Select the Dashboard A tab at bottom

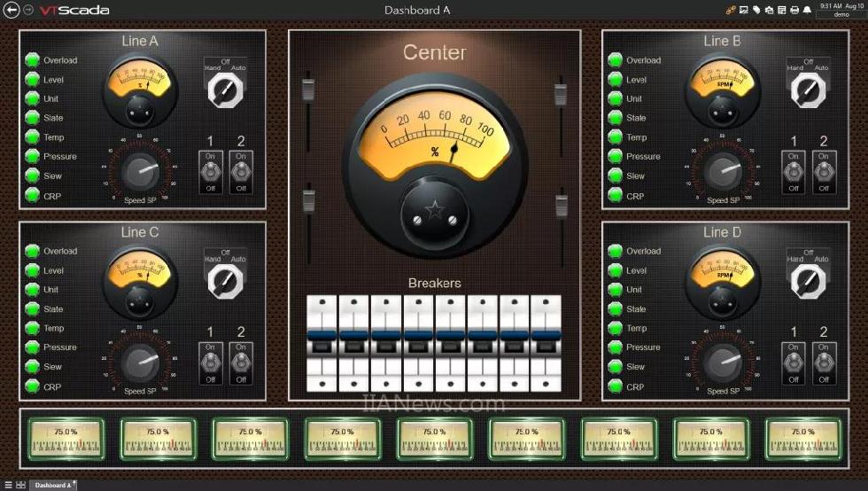(53, 485)
